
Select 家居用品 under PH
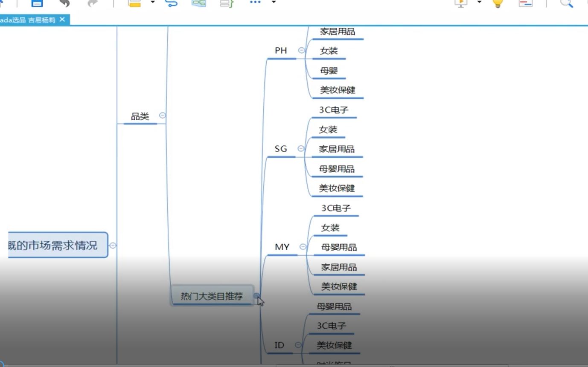(338, 32)
